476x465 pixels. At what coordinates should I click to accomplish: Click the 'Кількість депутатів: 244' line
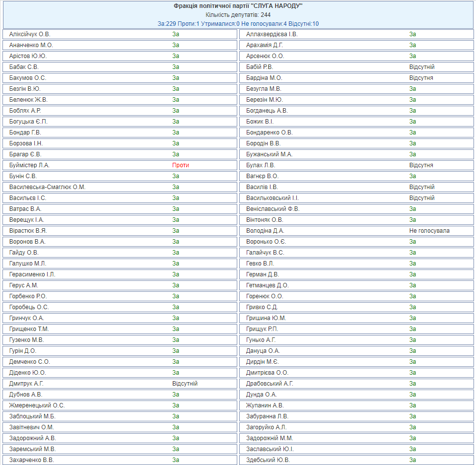tap(238, 15)
